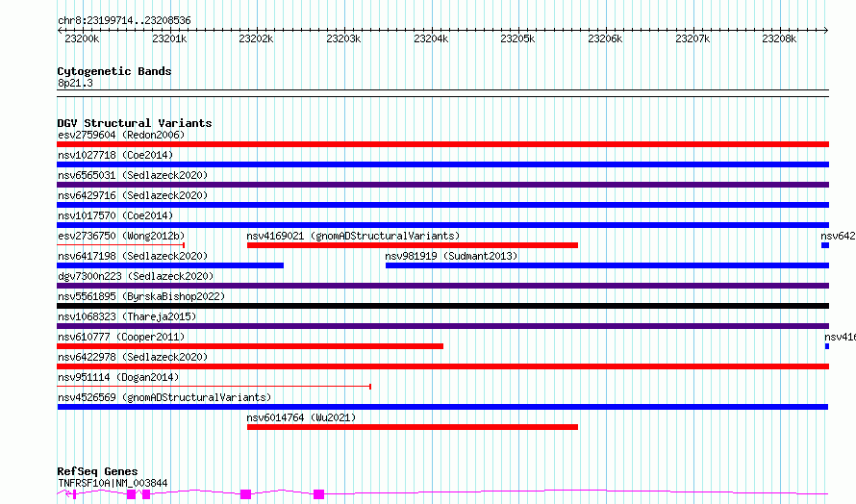The image size is (856, 504).
Task: Click the blue bar under nsv6429716
Action: coord(442,205)
